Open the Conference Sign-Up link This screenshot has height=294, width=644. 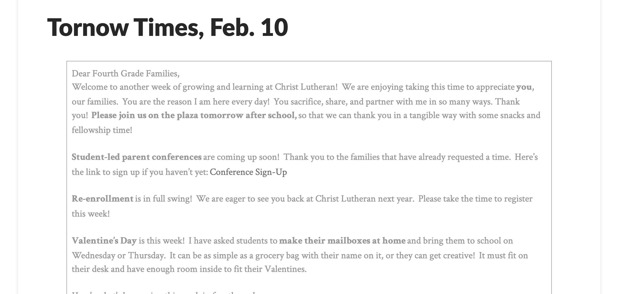coord(248,172)
